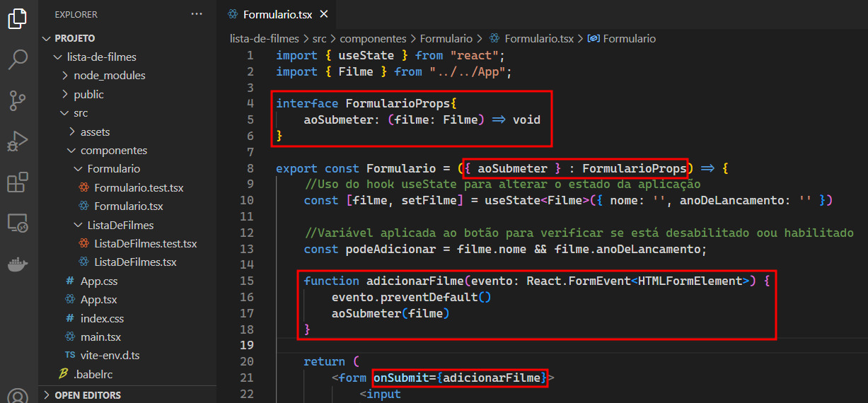Open the Source Control view icon
The image size is (868, 403).
[18, 100]
